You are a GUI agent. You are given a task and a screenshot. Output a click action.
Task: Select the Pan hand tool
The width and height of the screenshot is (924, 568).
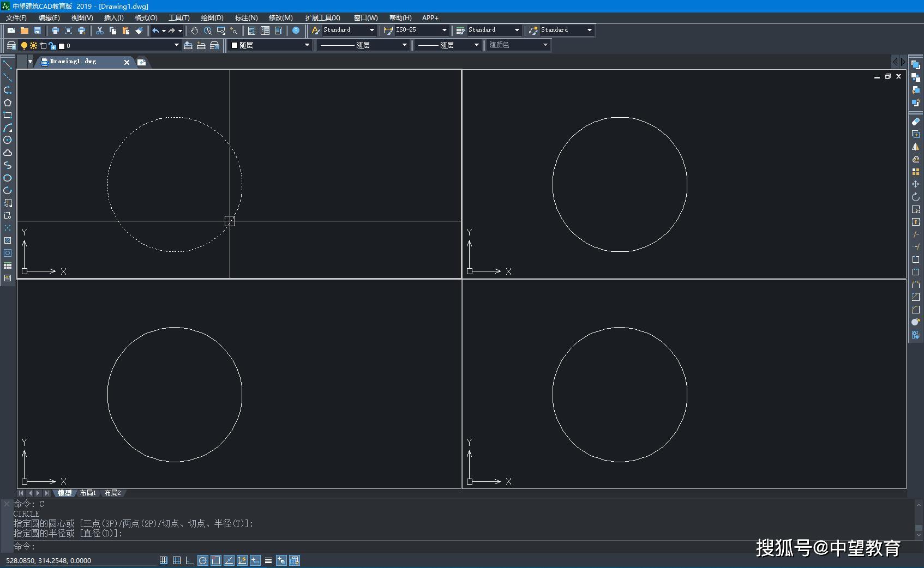[x=194, y=31]
